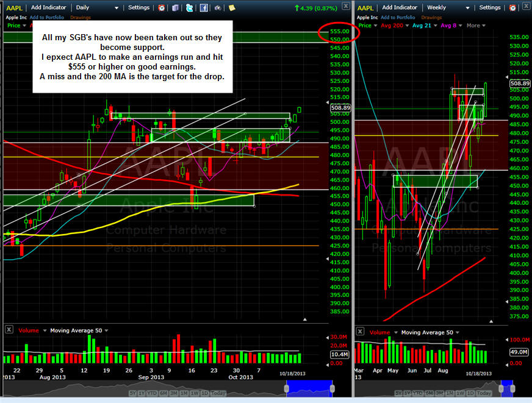Open the yellow sticky note icon
The height and width of the screenshot is (403, 532).
tap(232, 7)
